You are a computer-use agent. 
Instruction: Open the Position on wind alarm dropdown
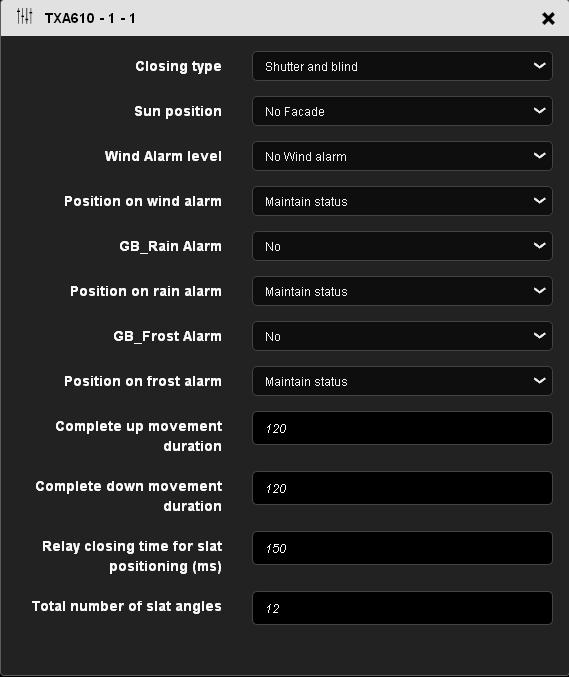[x=402, y=201]
